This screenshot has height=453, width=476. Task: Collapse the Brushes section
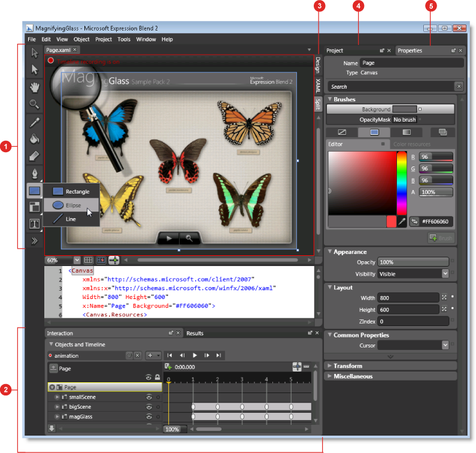[x=330, y=99]
